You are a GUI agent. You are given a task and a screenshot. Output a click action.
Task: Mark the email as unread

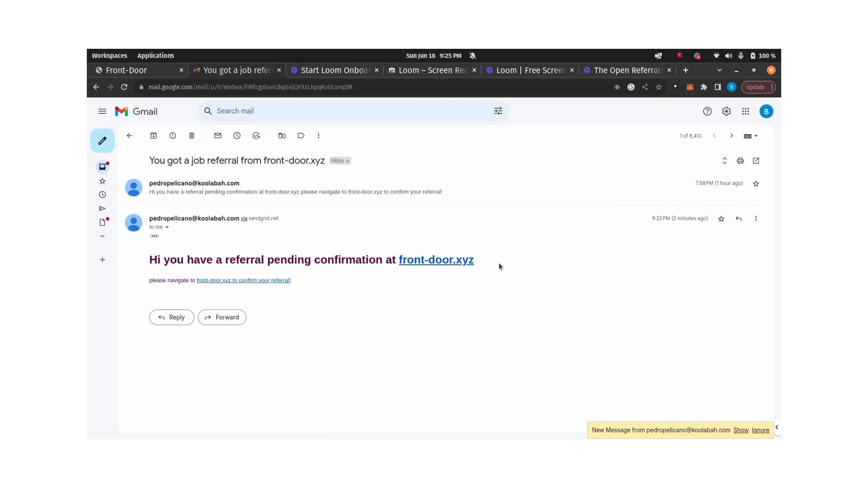click(218, 136)
